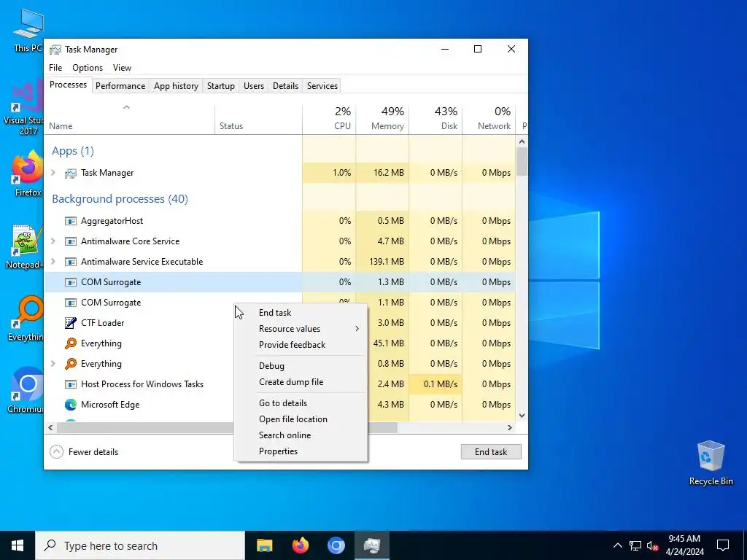The image size is (747, 560).
Task: Open Visual Studio 2017 desktop shortcut
Action: pos(24,109)
